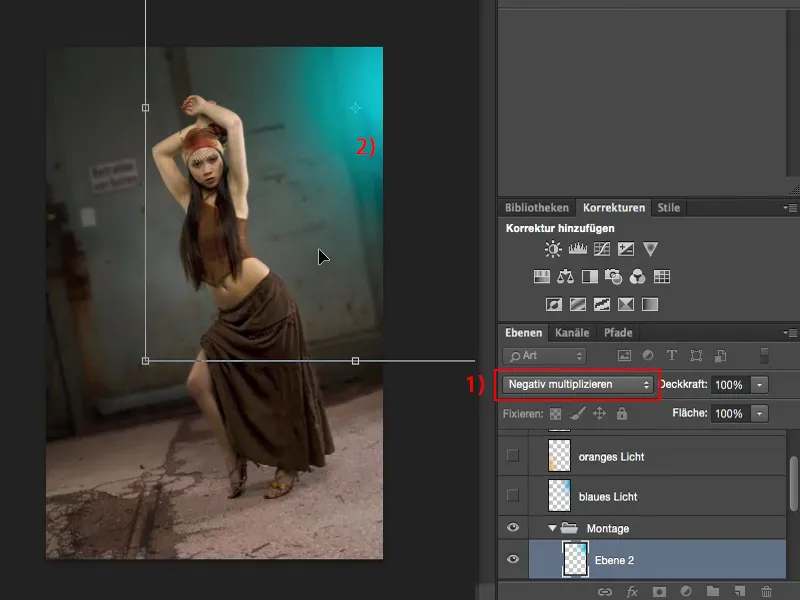
Task: Open the Korrekturen panel menu
Action: click(x=790, y=208)
